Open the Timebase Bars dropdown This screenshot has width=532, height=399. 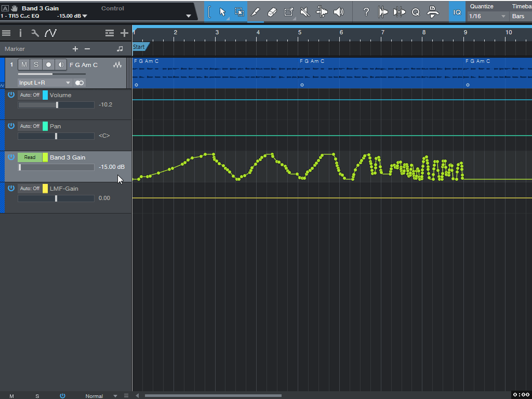pyautogui.click(x=521, y=16)
